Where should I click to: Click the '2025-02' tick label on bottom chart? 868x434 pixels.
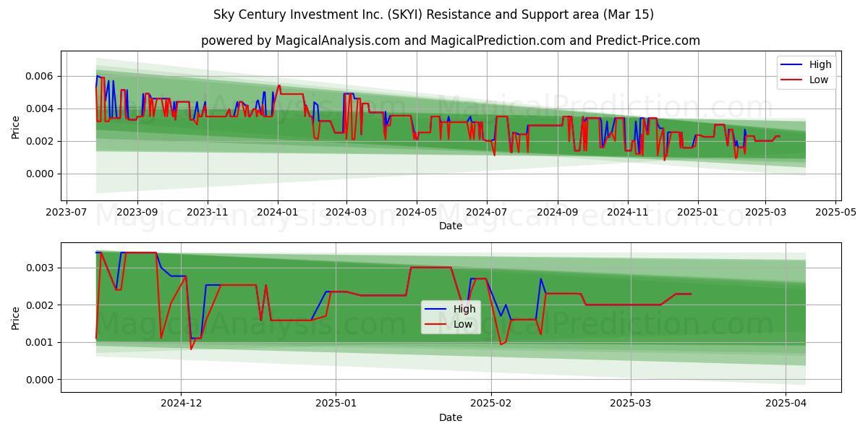pyautogui.click(x=492, y=405)
